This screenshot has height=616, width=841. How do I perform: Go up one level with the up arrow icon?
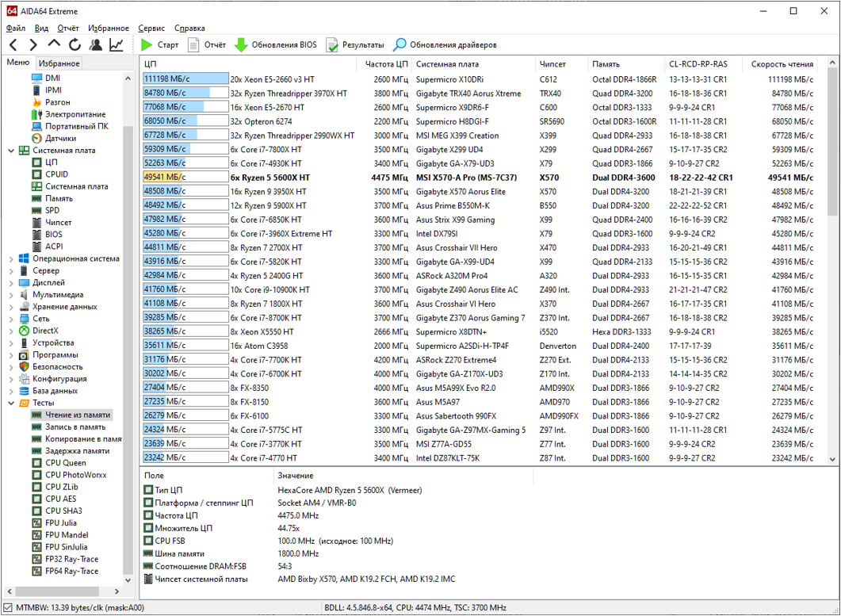click(54, 44)
